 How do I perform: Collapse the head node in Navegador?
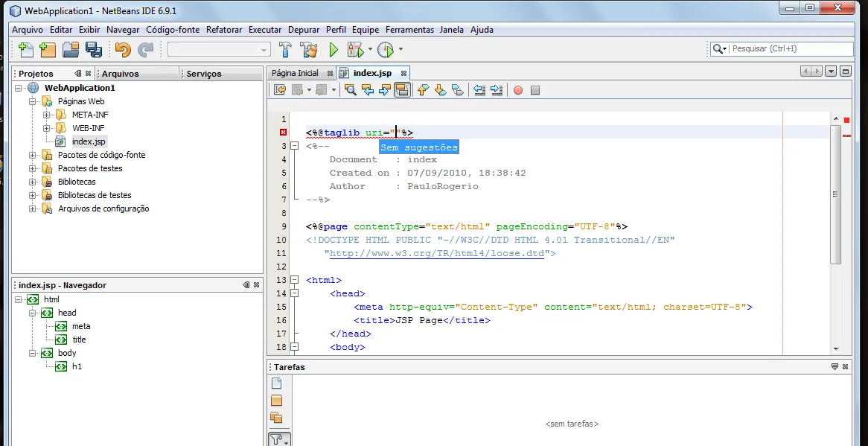[x=33, y=313]
